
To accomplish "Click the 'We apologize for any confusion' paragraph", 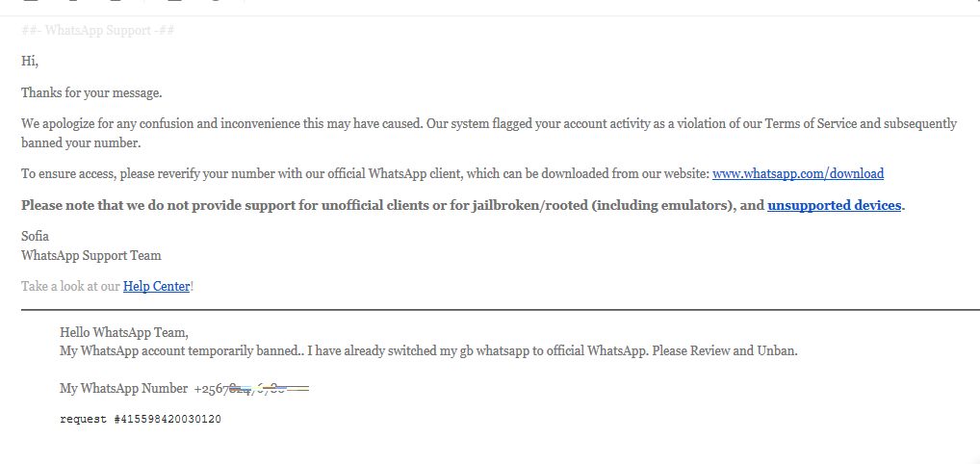I will (489, 133).
